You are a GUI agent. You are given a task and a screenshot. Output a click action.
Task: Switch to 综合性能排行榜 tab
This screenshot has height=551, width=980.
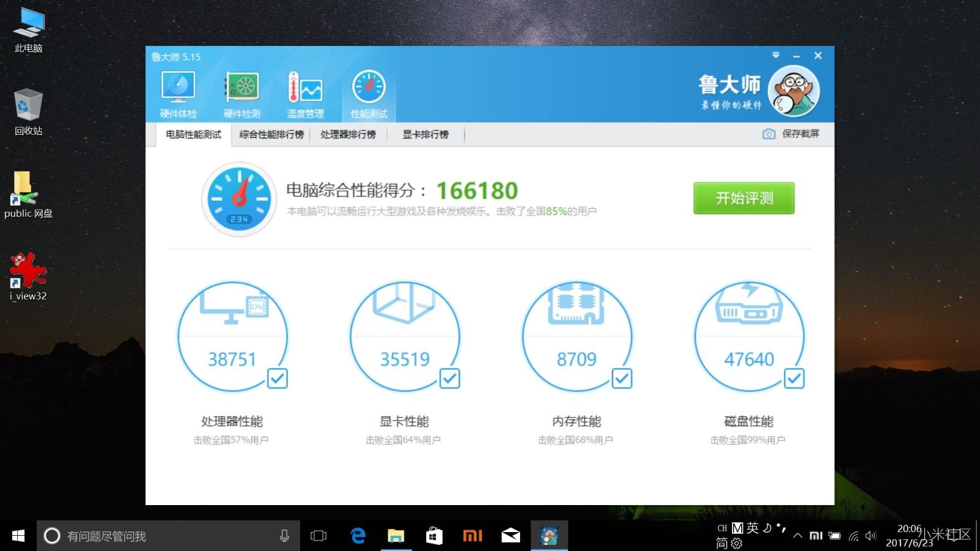click(x=271, y=134)
